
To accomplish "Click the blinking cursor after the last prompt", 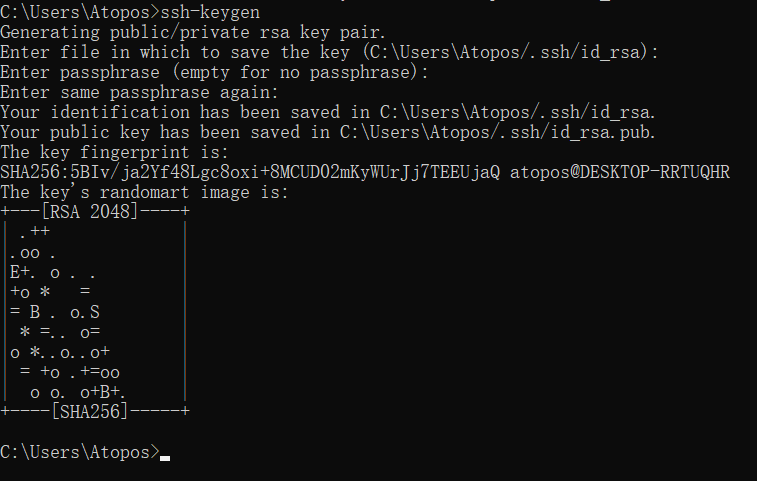I will click(x=165, y=457).
